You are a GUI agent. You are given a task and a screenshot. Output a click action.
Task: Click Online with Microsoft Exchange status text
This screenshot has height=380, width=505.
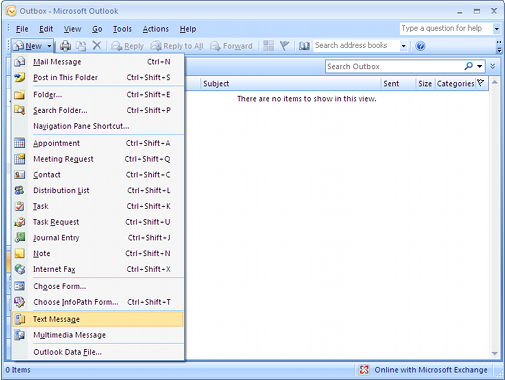(431, 370)
